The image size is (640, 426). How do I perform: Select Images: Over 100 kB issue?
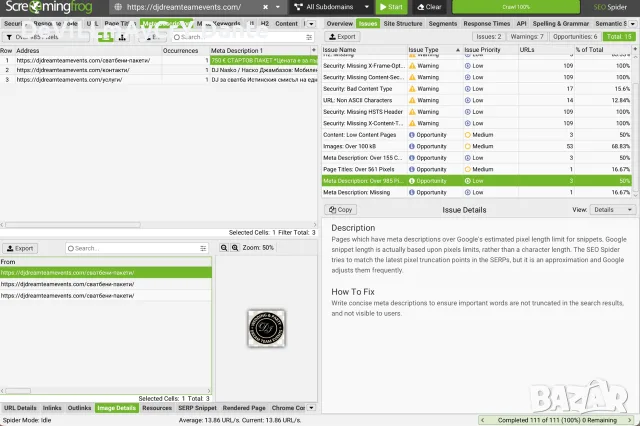pyautogui.click(x=477, y=146)
